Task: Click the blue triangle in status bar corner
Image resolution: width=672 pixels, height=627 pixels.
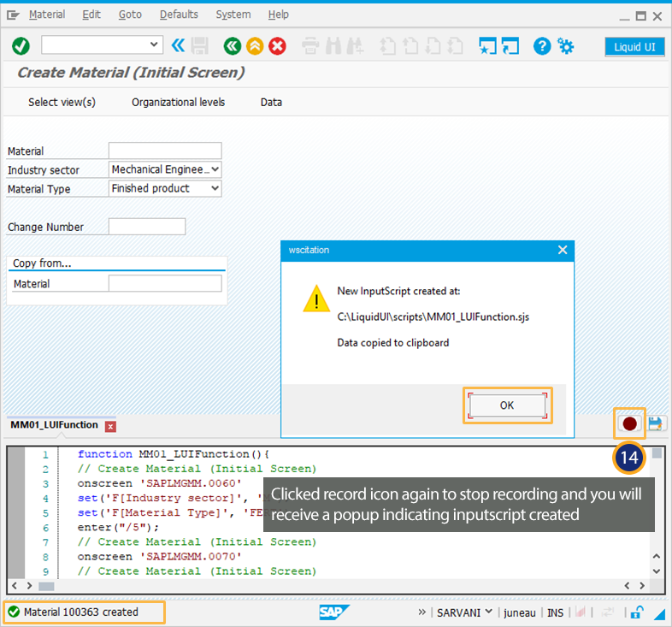Action: coord(659,614)
